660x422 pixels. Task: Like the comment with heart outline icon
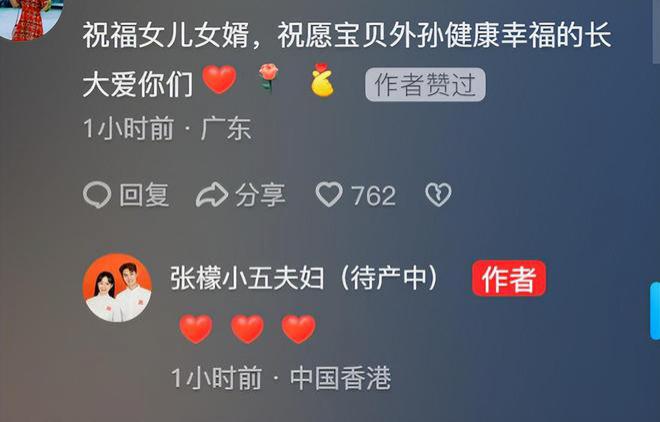(x=329, y=194)
